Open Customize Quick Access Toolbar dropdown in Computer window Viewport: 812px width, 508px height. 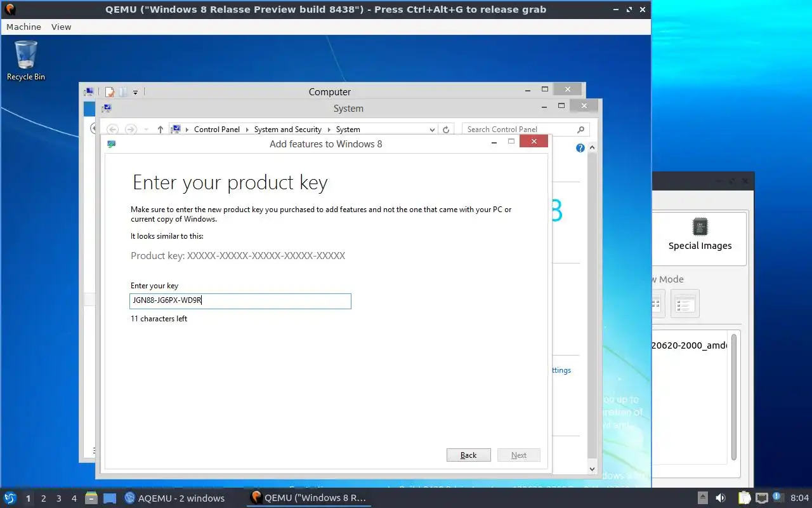[x=135, y=93]
